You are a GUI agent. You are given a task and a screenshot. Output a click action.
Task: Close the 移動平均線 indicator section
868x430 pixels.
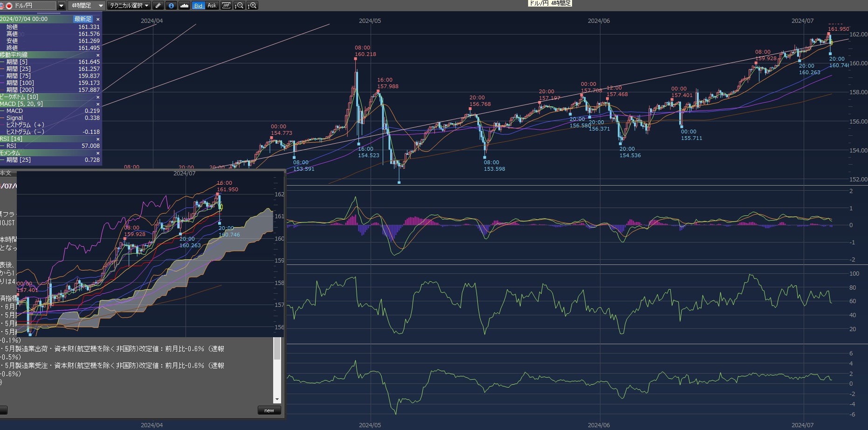(x=98, y=55)
